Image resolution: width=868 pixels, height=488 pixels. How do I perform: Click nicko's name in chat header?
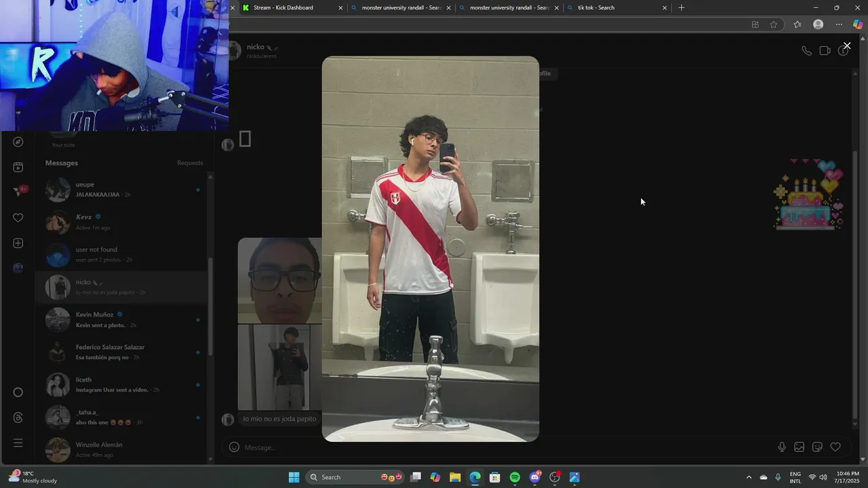pyautogui.click(x=256, y=47)
